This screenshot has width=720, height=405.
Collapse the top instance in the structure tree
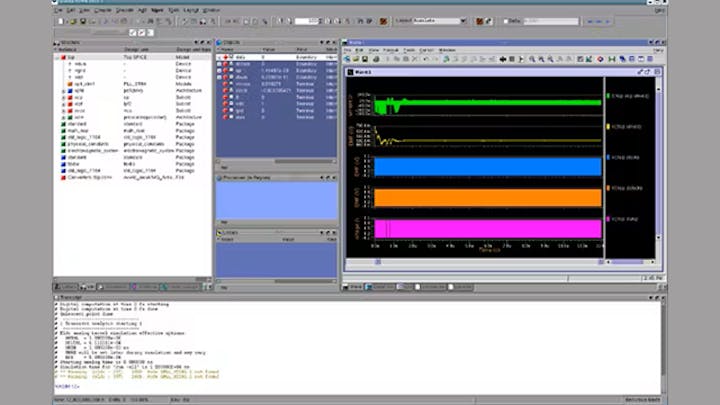[58, 58]
